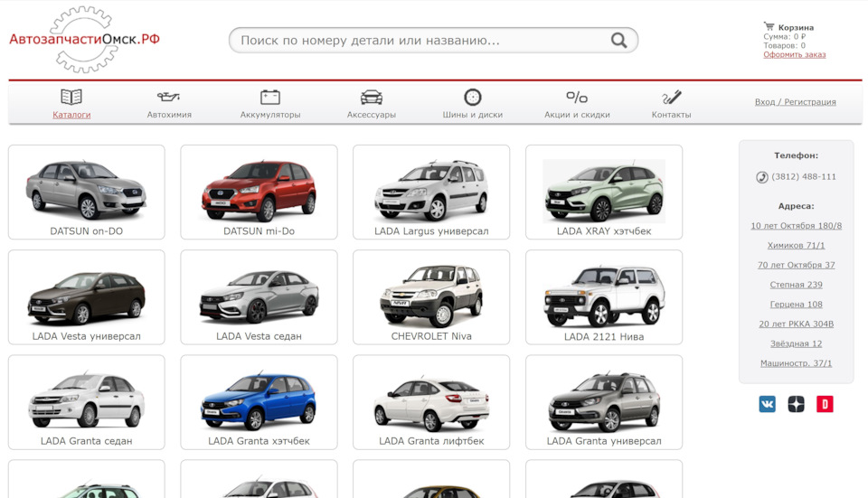
Task: Select the Автохимия menu label
Action: 169,115
